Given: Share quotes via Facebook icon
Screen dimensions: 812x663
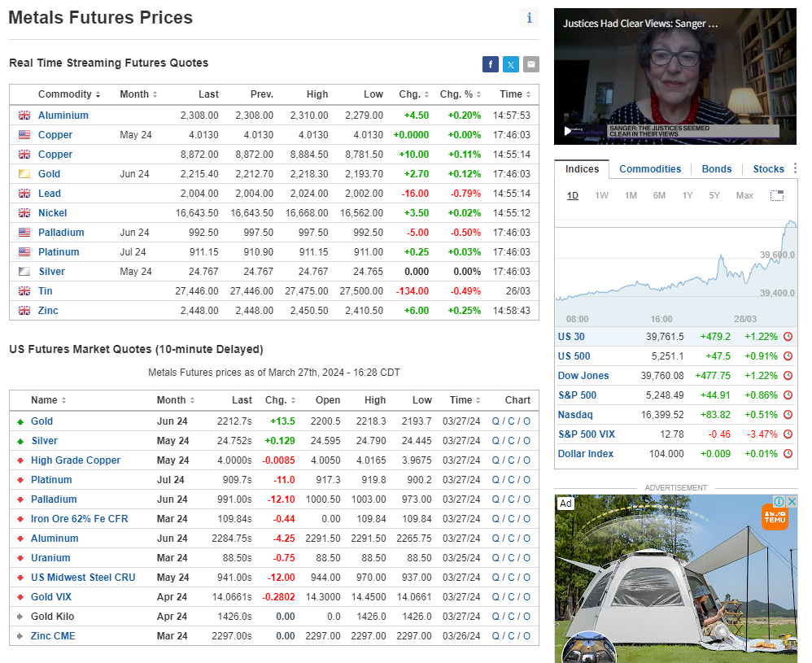Looking at the screenshot, I should click(491, 64).
